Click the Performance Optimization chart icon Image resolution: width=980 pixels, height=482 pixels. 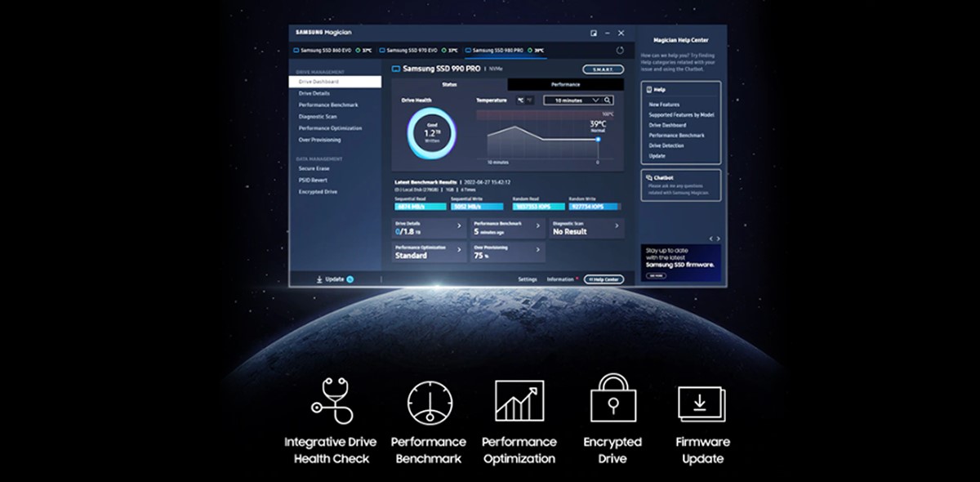(x=519, y=401)
